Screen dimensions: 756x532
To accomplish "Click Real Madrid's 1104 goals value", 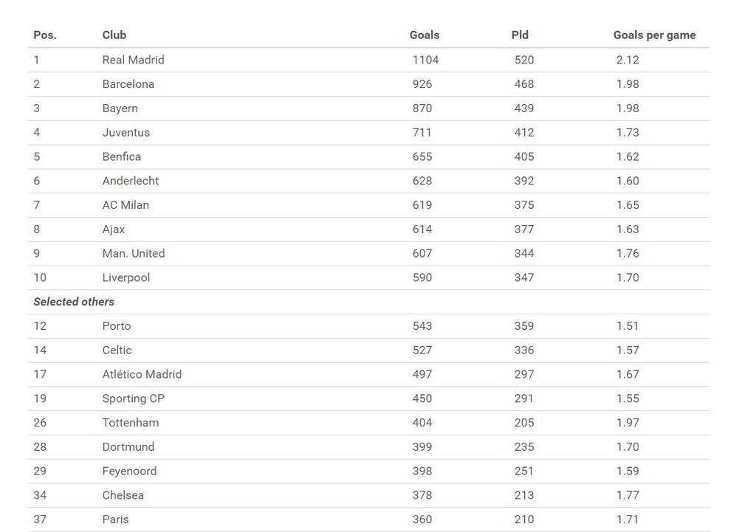I will pyautogui.click(x=425, y=60).
